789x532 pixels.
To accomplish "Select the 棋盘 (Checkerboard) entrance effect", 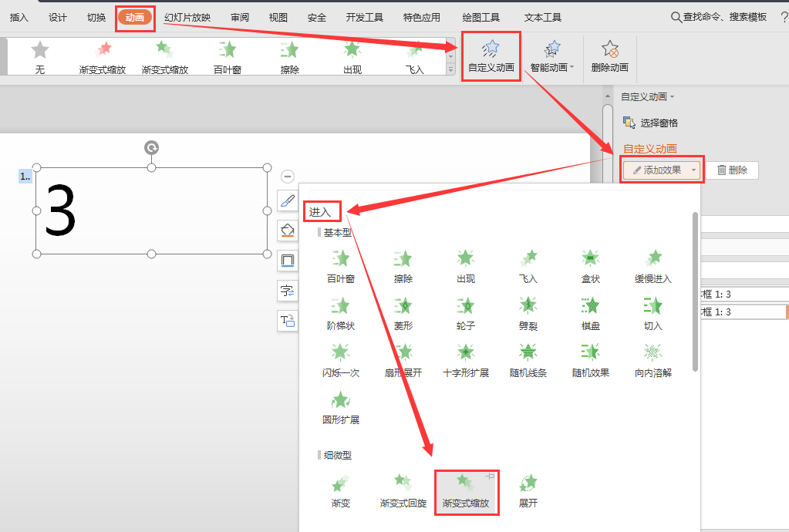I will tap(590, 310).
